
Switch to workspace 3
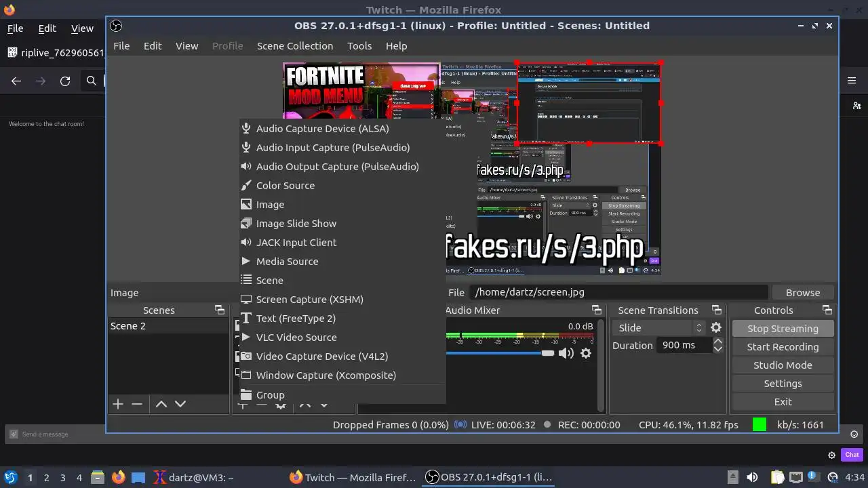[63, 478]
